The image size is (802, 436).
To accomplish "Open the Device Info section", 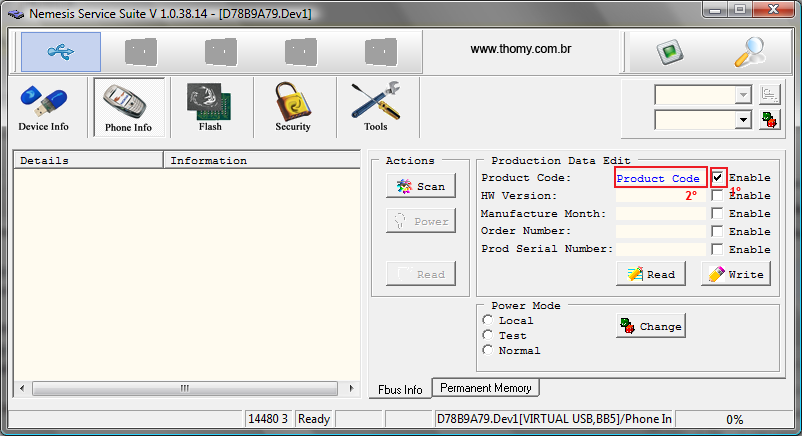I will pyautogui.click(x=43, y=108).
